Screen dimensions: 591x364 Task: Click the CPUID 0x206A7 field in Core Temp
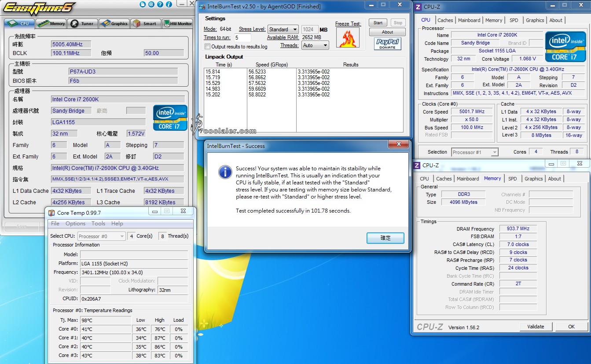point(134,298)
